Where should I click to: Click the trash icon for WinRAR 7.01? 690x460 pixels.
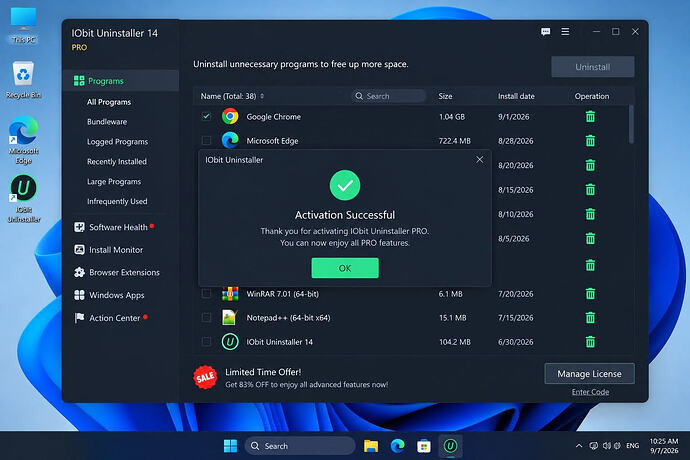click(590, 294)
